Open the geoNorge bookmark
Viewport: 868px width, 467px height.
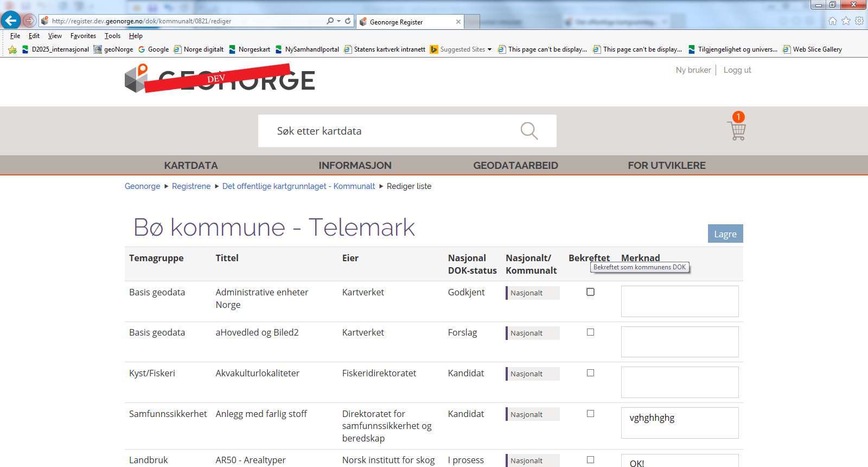click(113, 49)
